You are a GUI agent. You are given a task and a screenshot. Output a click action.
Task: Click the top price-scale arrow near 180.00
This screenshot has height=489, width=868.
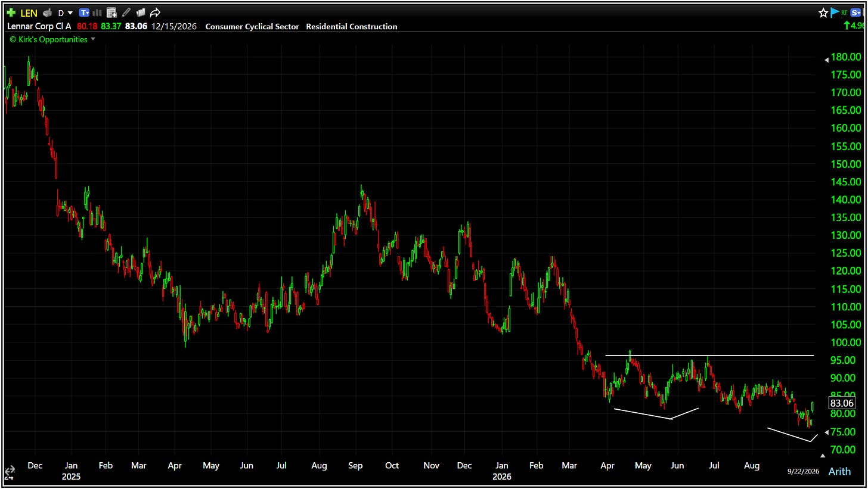(826, 60)
